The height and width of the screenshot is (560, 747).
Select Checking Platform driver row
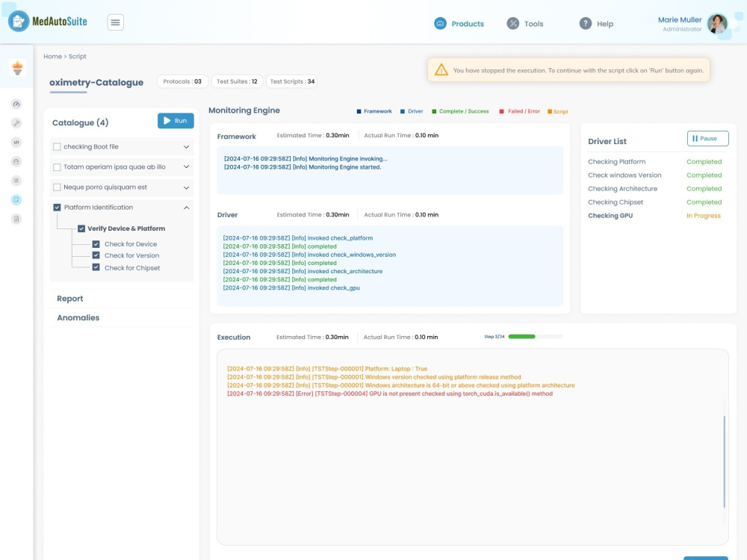pyautogui.click(x=654, y=162)
